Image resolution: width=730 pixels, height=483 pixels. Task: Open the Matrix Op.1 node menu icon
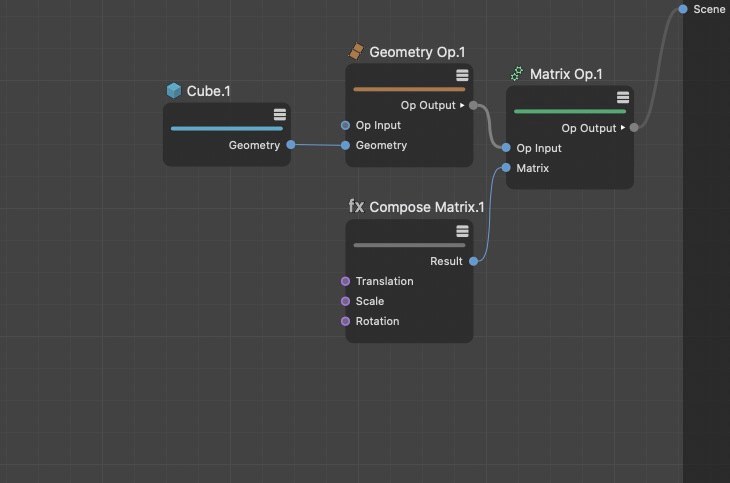(623, 97)
